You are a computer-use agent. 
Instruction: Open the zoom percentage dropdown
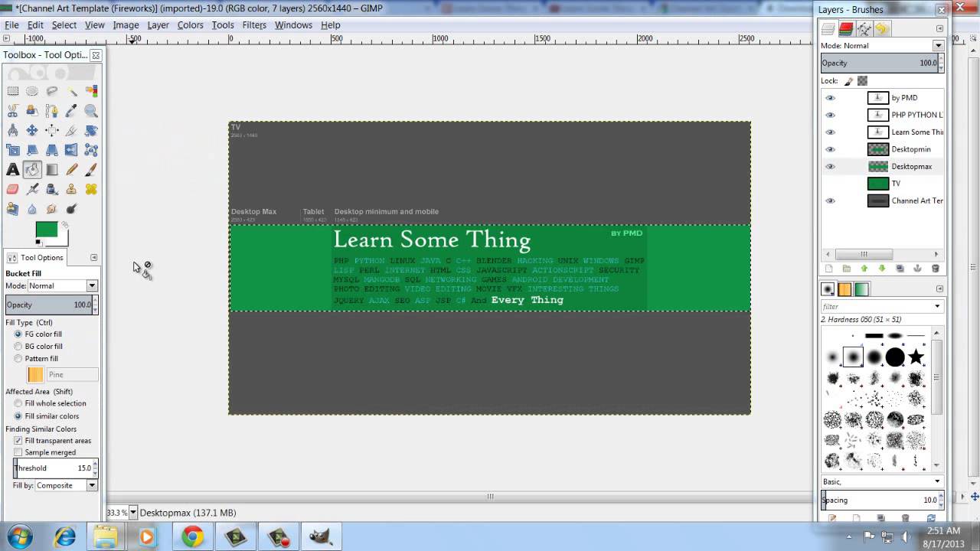click(x=133, y=513)
